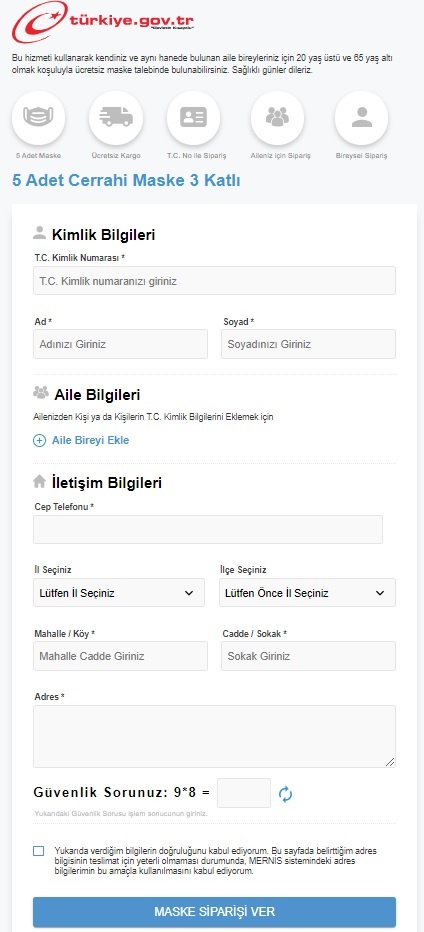424x932 pixels.
Task: Click the Ad input field
Action: [x=121, y=344]
